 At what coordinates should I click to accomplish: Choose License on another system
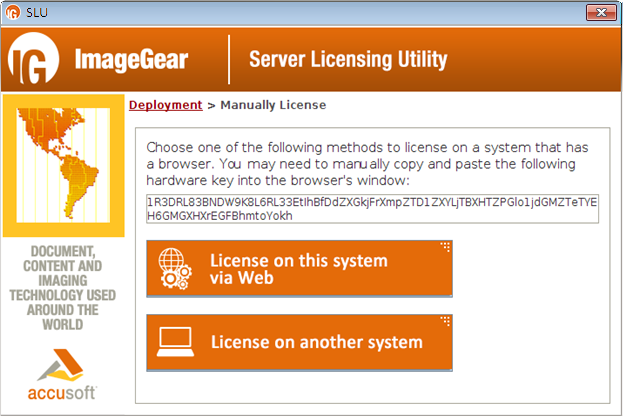pyautogui.click(x=299, y=342)
